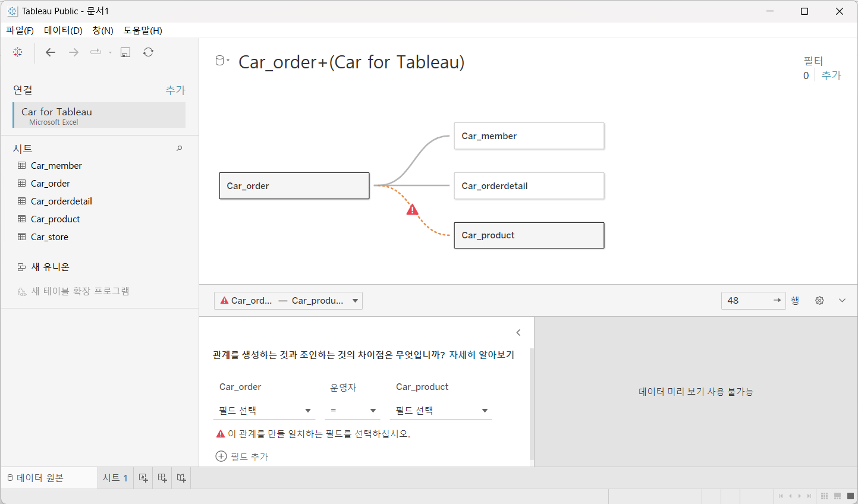Collapse relationship panel with left chevron
858x504 pixels.
518,333
